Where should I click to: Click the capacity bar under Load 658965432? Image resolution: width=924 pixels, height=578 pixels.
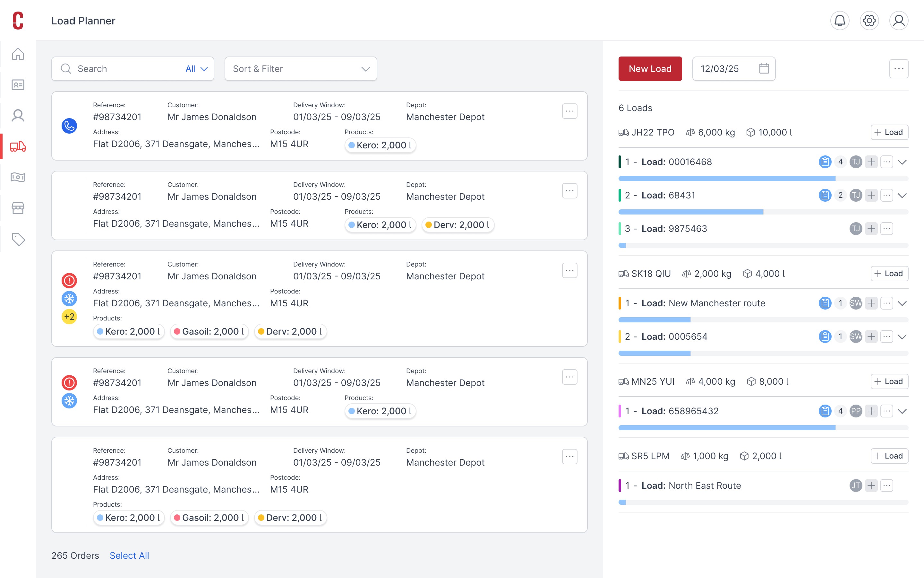(x=763, y=428)
